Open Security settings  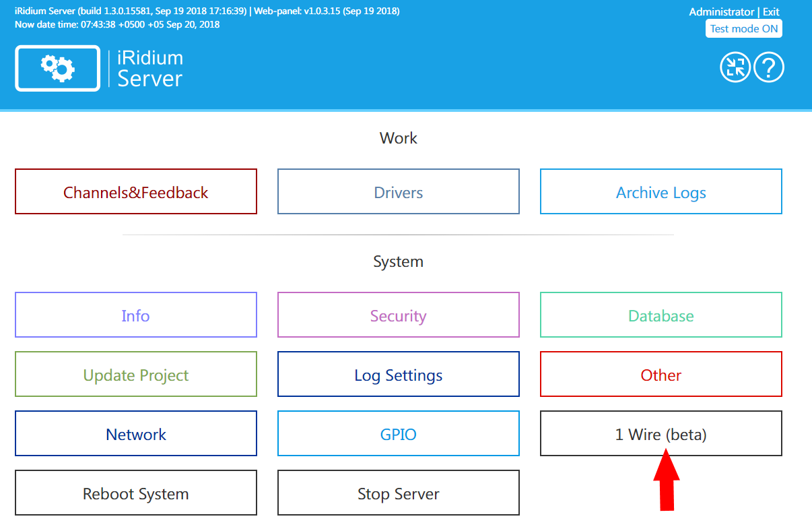point(398,315)
